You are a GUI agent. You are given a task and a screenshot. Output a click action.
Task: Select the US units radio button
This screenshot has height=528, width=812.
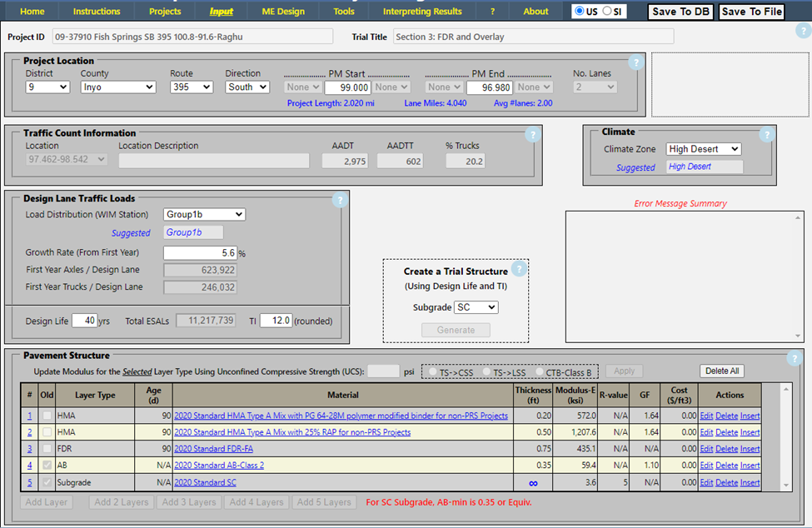[580, 12]
